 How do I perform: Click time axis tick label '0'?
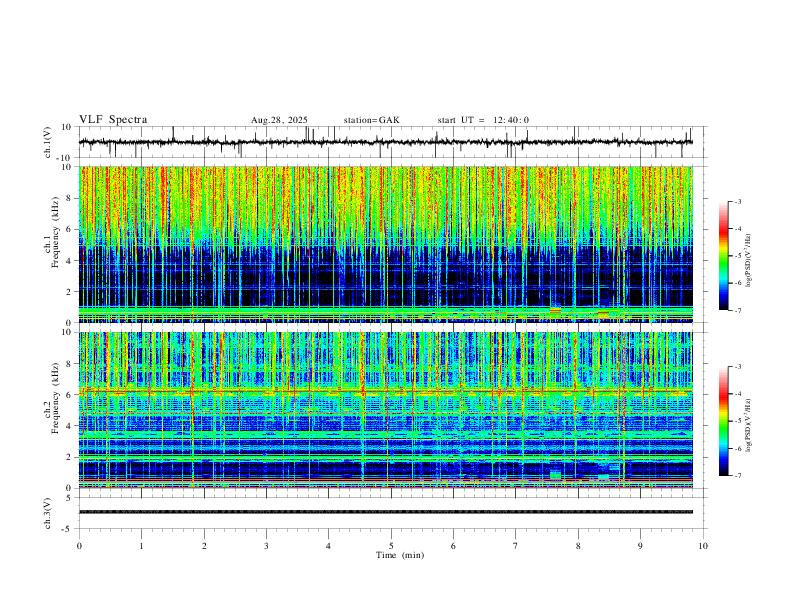(x=79, y=546)
